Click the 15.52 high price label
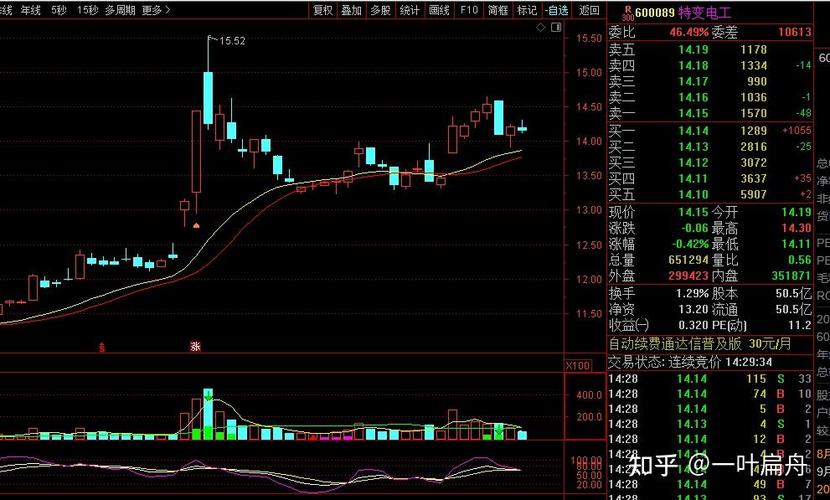The height and width of the screenshot is (500, 830). point(231,40)
